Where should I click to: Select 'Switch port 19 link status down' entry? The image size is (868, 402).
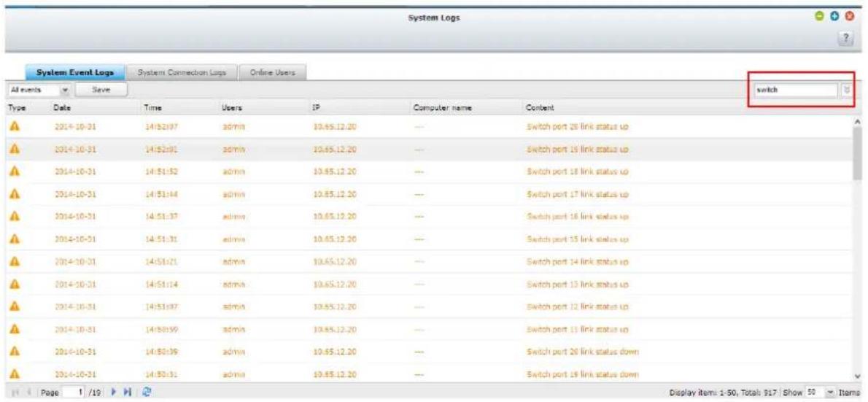[x=582, y=374]
